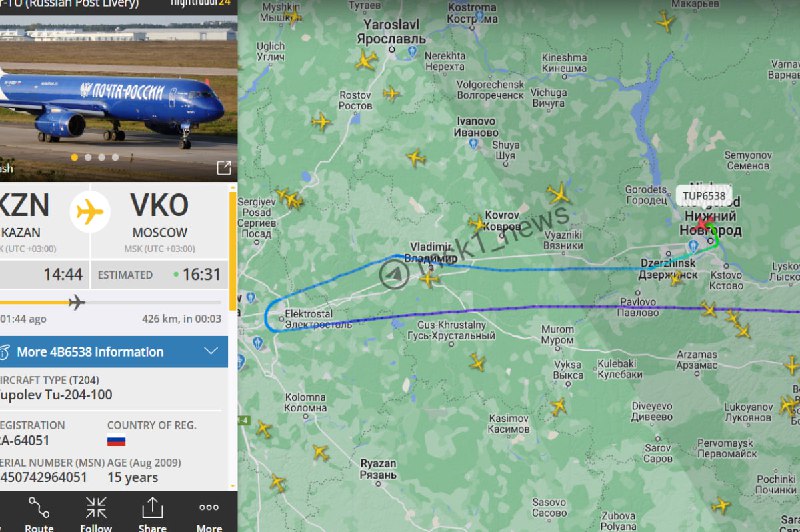Open aircraft photo in external window
Screen dimensions: 800x532
coord(223,168)
